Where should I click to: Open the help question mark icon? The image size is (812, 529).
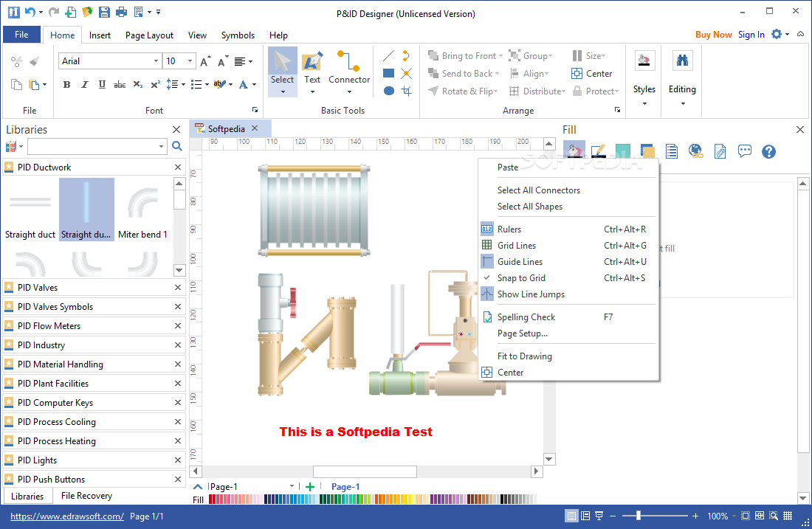point(768,151)
